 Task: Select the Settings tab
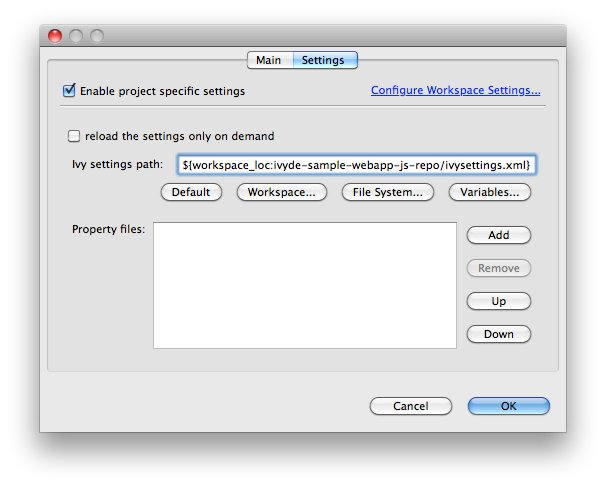coord(323,60)
